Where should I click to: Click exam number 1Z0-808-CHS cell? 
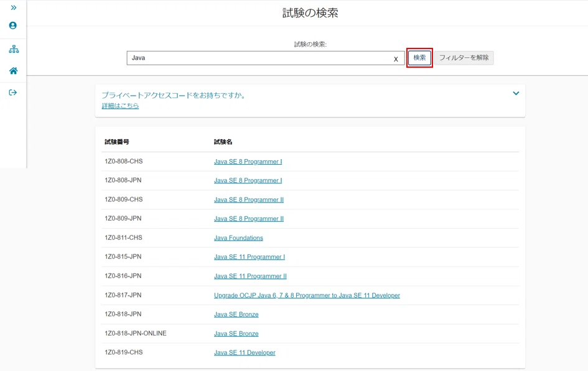coord(124,162)
